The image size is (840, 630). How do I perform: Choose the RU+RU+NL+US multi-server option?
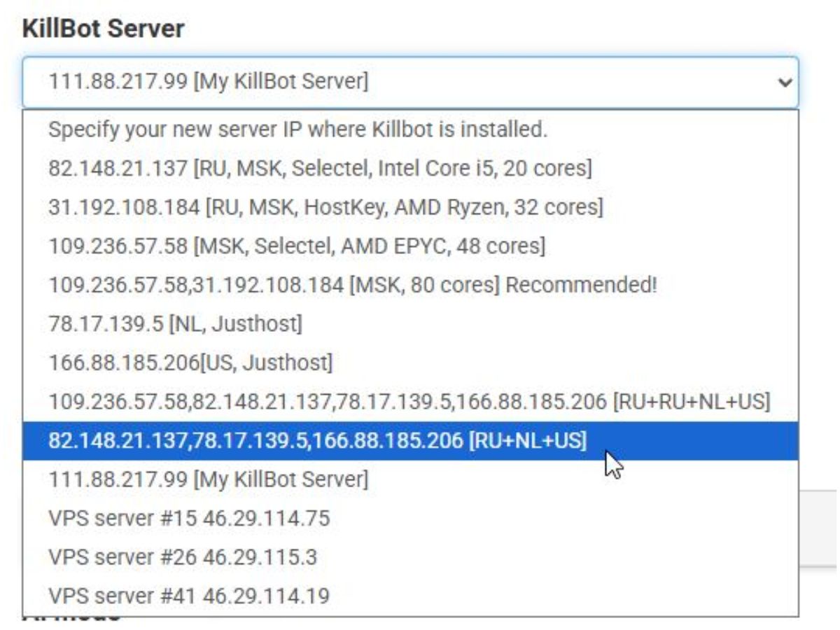click(410, 402)
